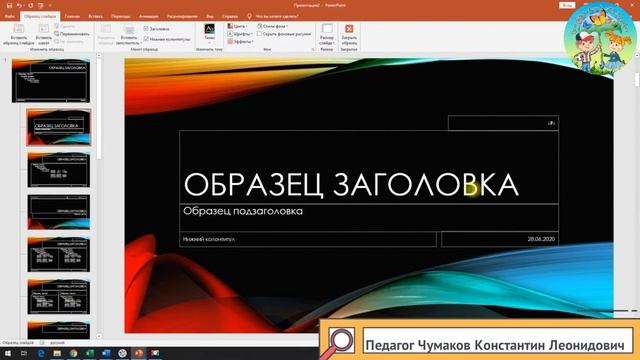Switch to the Главная (Home) tab

(x=72, y=16)
